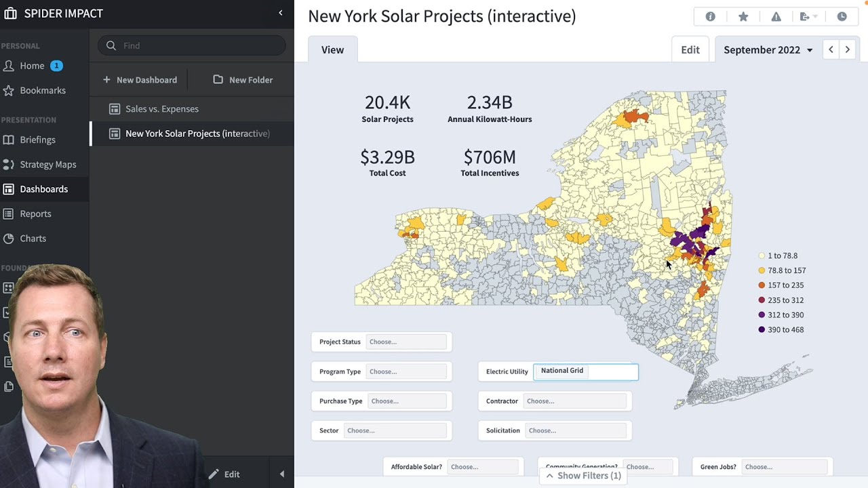Go to Strategy Maps in sidebar
The height and width of the screenshot is (488, 868).
click(x=47, y=164)
